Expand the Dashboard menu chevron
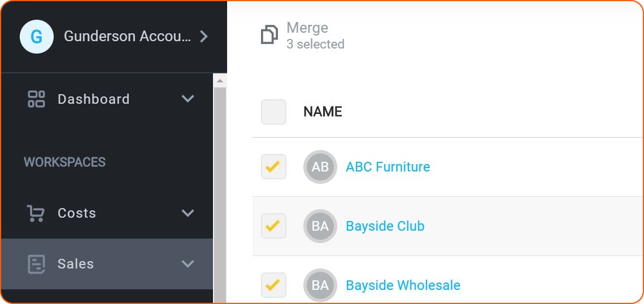Image resolution: width=644 pixels, height=304 pixels. coord(188,99)
